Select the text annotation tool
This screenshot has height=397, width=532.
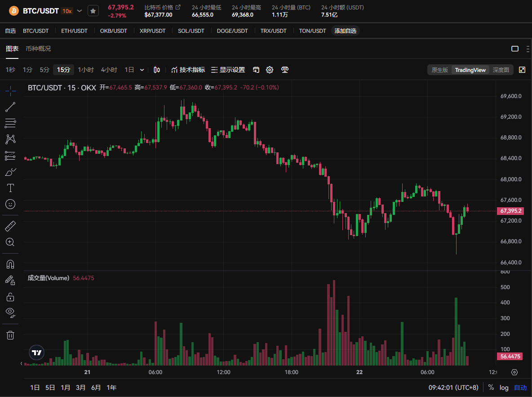(10, 187)
